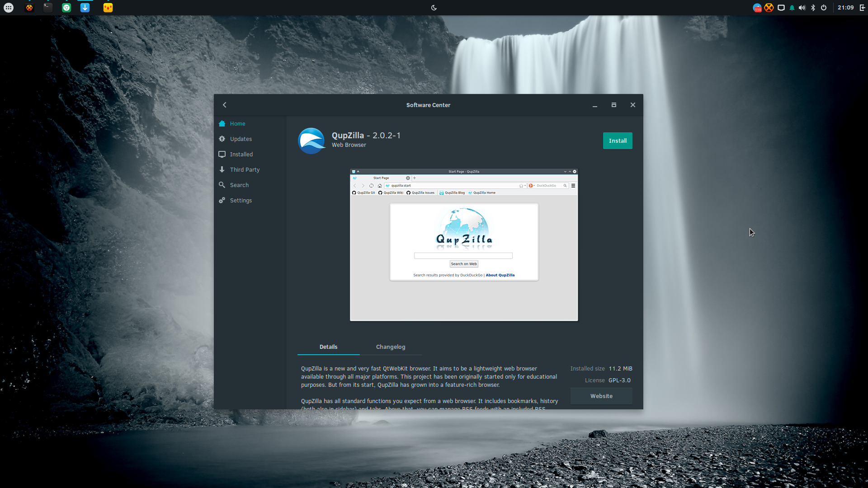The image size is (868, 488).
Task: Click the orange X tray icon
Action: tap(769, 8)
